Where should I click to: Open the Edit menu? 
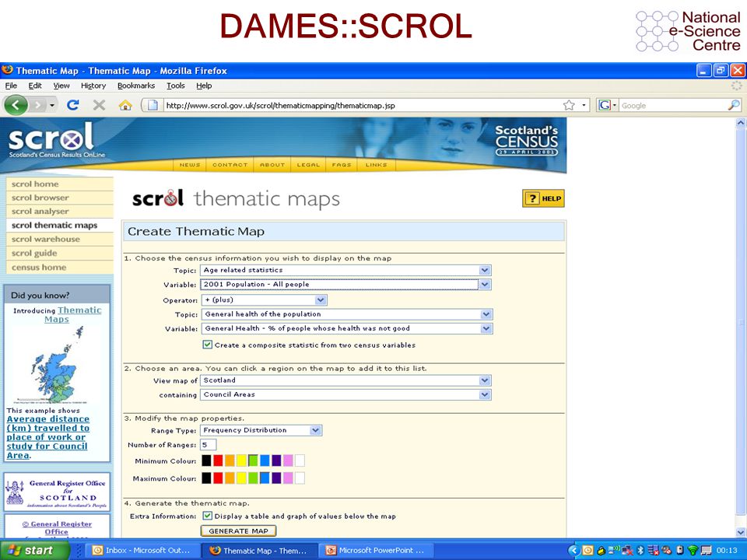35,86
